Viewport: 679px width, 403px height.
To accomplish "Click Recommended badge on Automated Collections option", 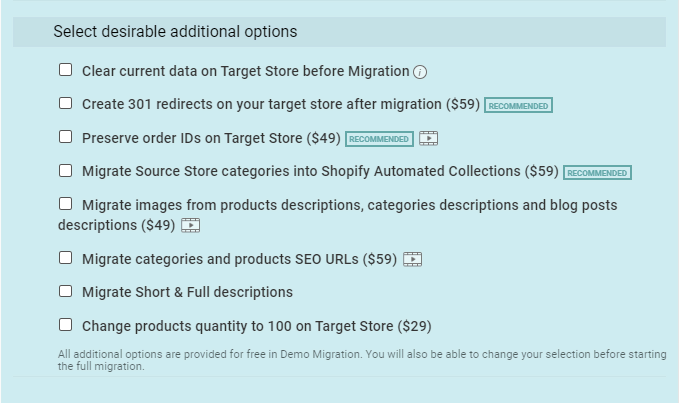I will (x=597, y=173).
